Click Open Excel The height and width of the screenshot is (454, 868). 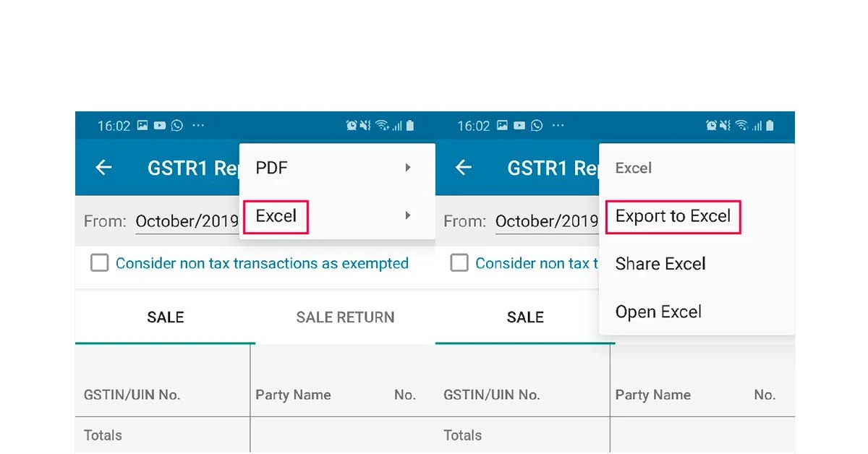(x=658, y=311)
